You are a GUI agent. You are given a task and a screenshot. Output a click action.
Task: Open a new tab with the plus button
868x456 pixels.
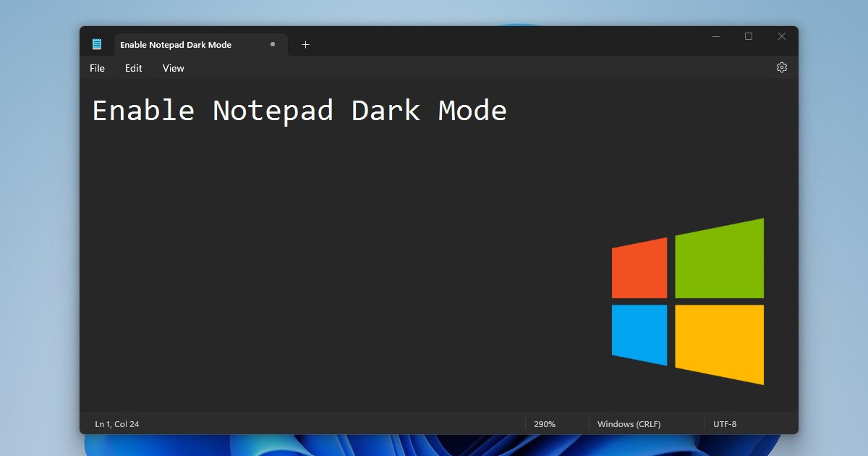tap(305, 44)
